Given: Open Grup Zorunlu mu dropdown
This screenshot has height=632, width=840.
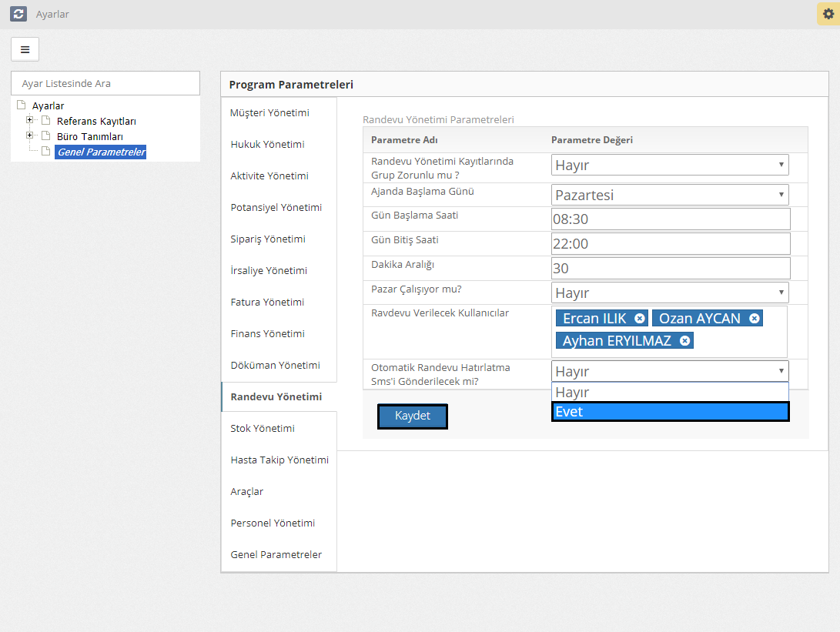Looking at the screenshot, I should (x=670, y=165).
